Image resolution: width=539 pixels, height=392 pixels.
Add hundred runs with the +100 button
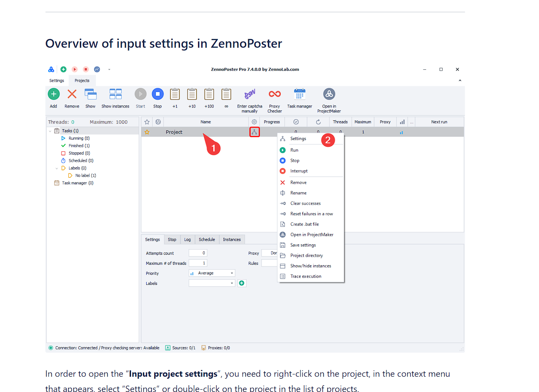click(x=209, y=98)
